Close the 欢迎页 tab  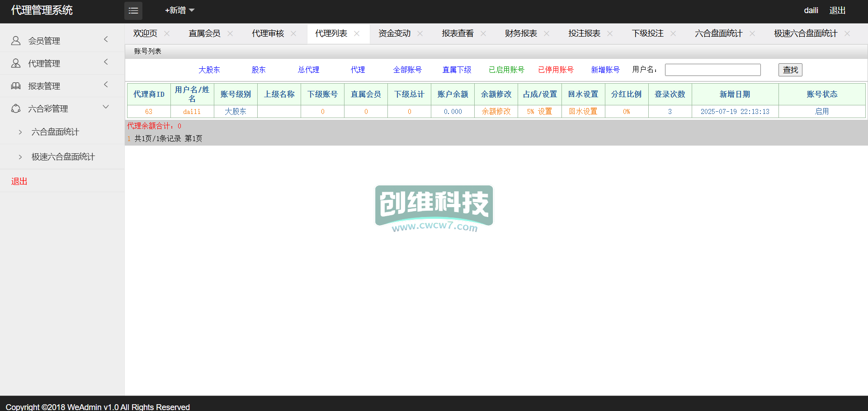tap(167, 33)
